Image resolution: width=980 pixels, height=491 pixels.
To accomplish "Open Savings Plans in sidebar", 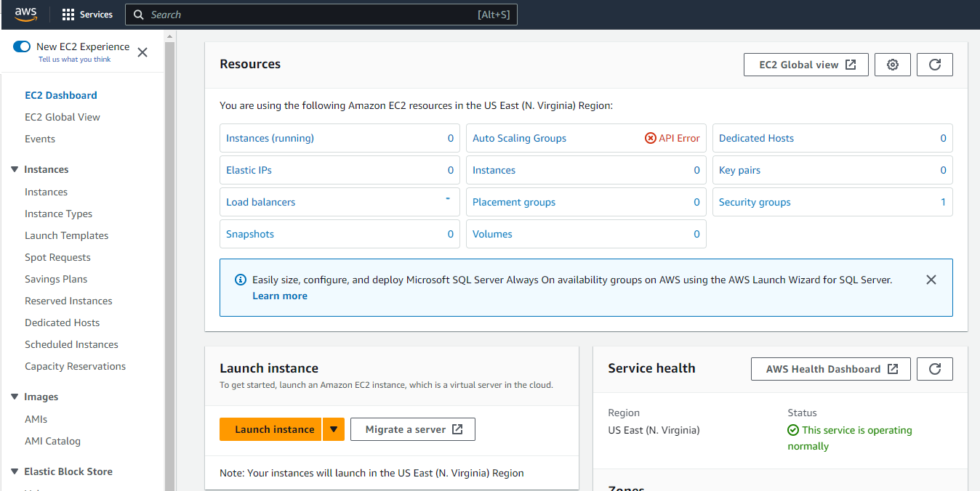I will 56,279.
